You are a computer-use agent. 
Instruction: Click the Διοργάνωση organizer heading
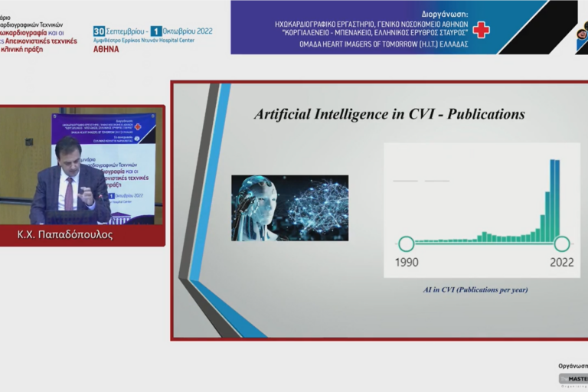446,14
